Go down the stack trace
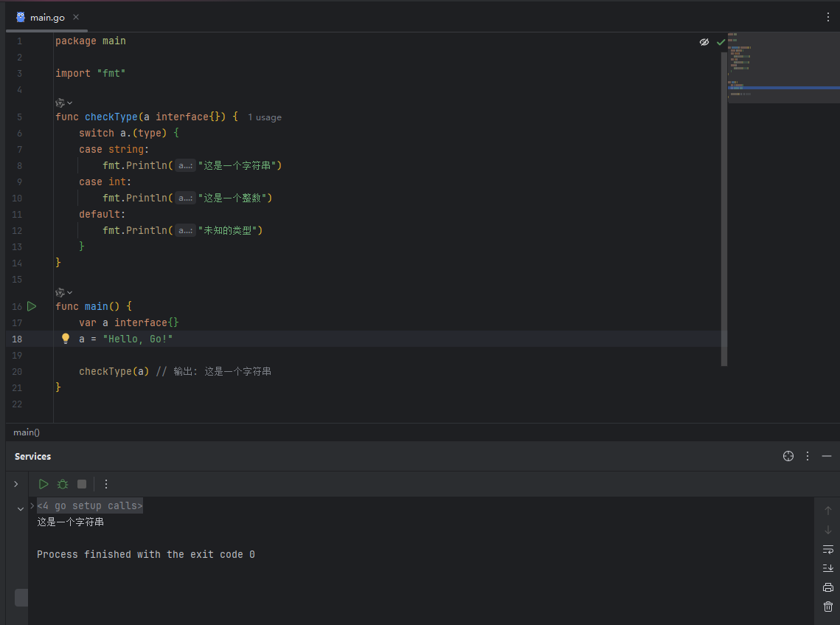 click(x=827, y=530)
